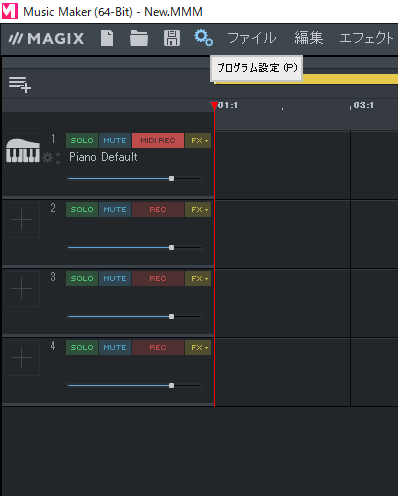Toggle SOLO on track 1
398x496 pixels.
pyautogui.click(x=82, y=140)
